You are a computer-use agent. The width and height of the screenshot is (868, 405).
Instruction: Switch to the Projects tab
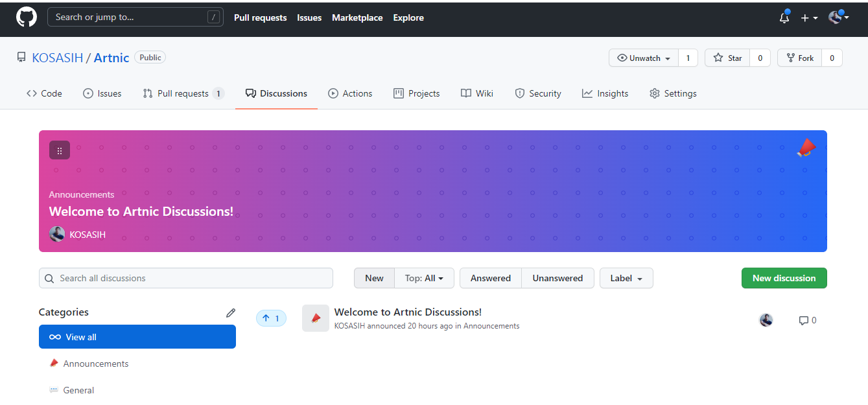click(x=417, y=93)
